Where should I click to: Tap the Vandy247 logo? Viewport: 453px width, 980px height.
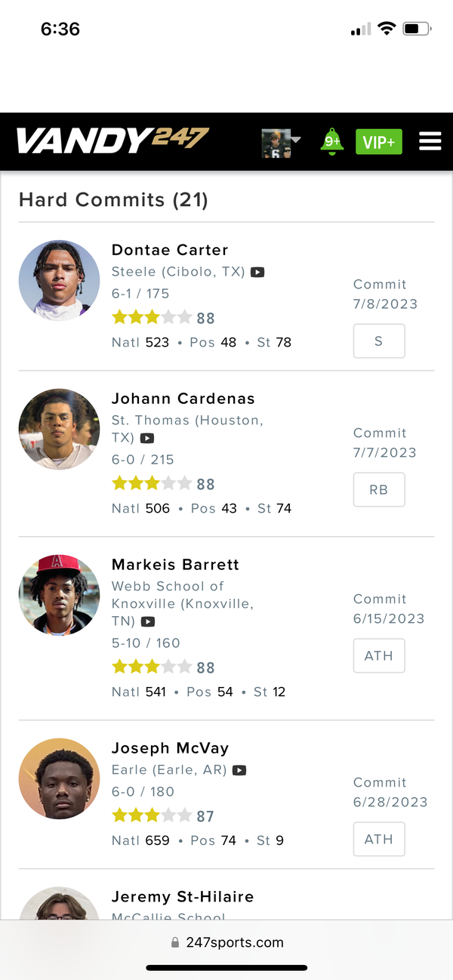(x=112, y=140)
